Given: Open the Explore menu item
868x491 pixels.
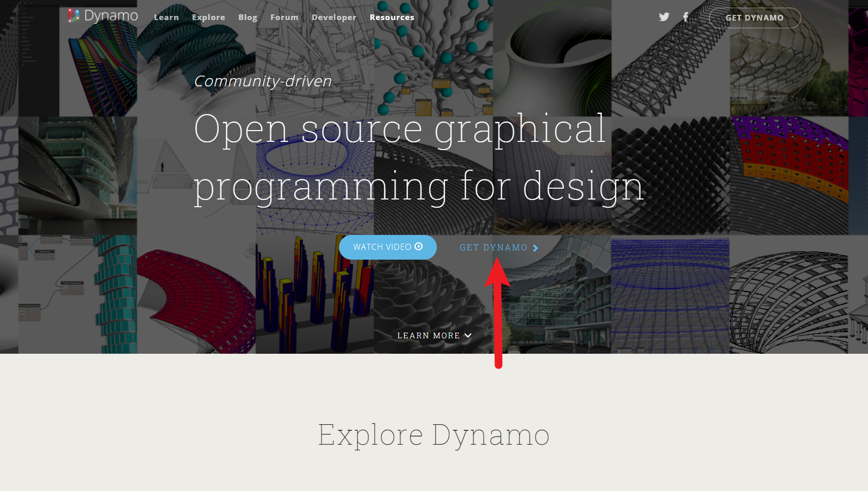Looking at the screenshot, I should tap(208, 17).
